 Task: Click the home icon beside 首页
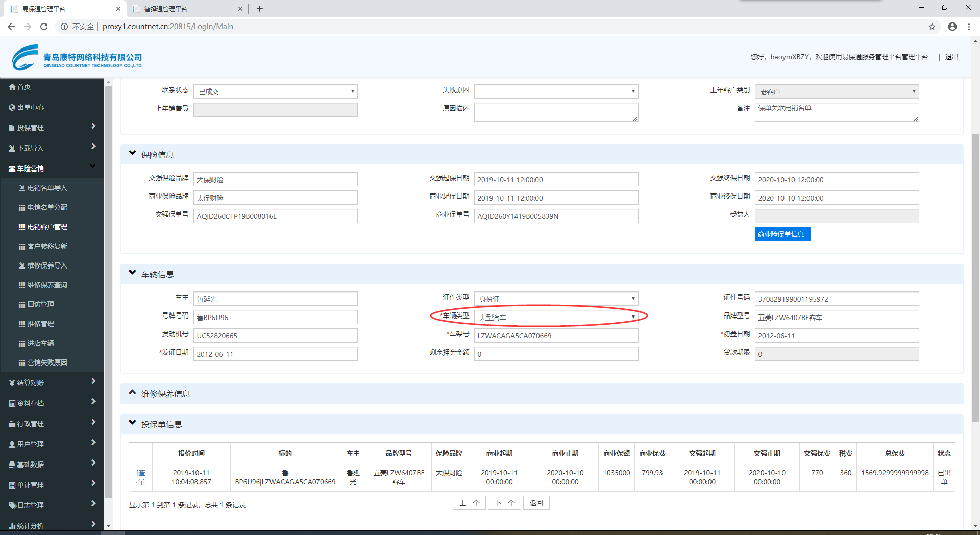[x=12, y=87]
